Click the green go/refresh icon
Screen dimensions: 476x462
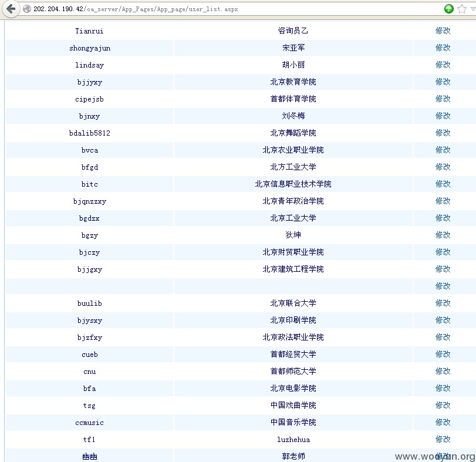coord(448,9)
